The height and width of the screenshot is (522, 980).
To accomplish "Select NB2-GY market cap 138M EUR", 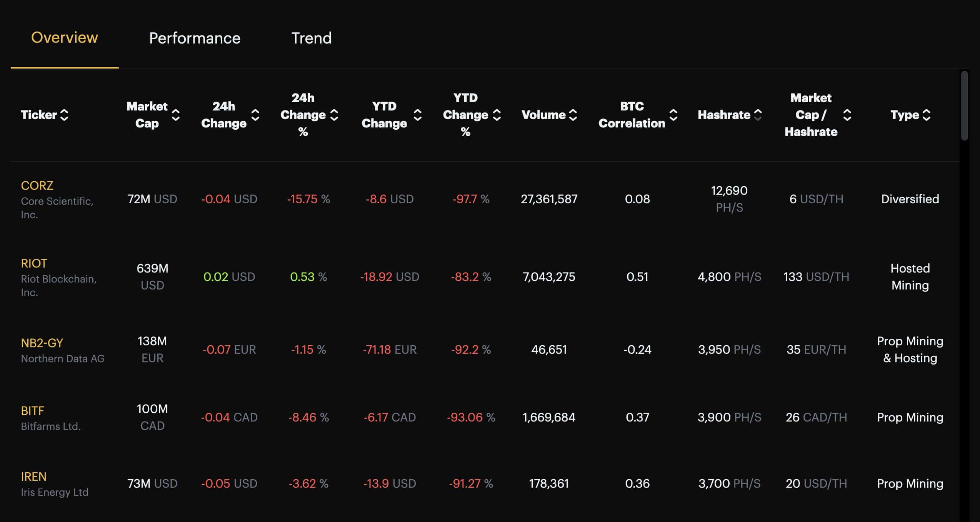I will [x=152, y=350].
